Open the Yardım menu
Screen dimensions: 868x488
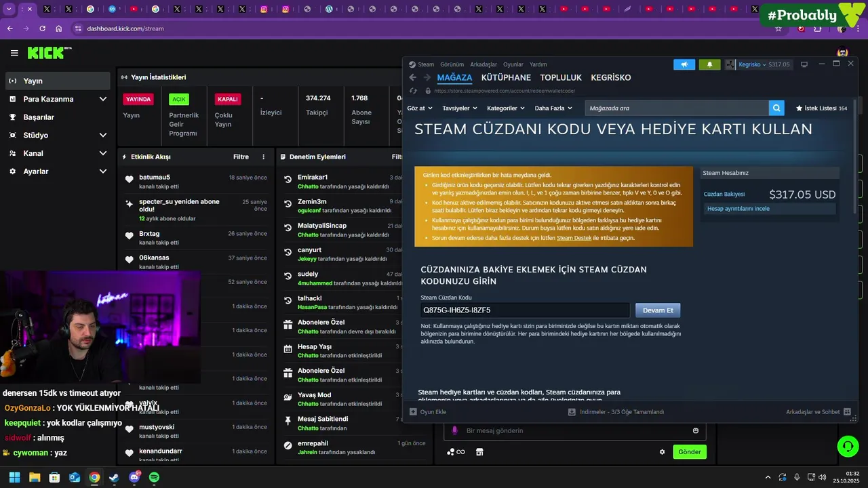click(538, 64)
